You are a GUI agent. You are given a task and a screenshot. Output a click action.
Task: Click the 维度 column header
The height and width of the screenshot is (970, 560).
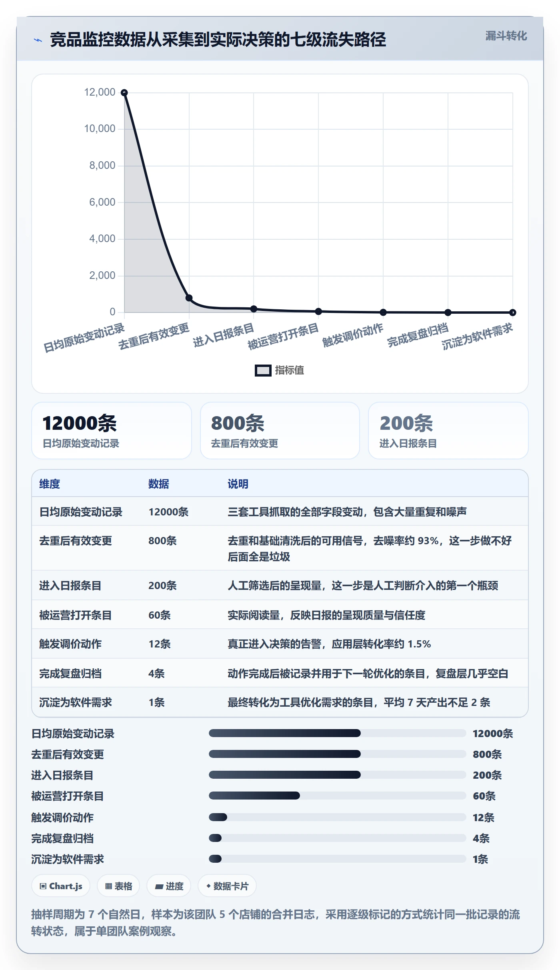(50, 484)
